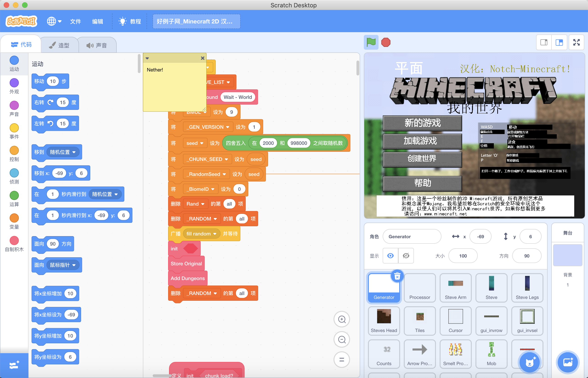This screenshot has width=588, height=378.
Task: Click the Add Dungeons custom block
Action: tap(188, 278)
